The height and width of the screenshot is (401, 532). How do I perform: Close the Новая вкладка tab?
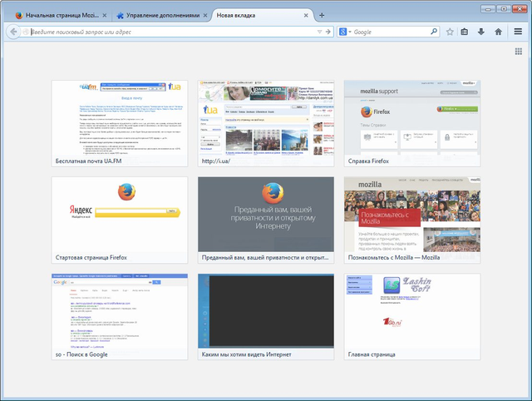(307, 16)
